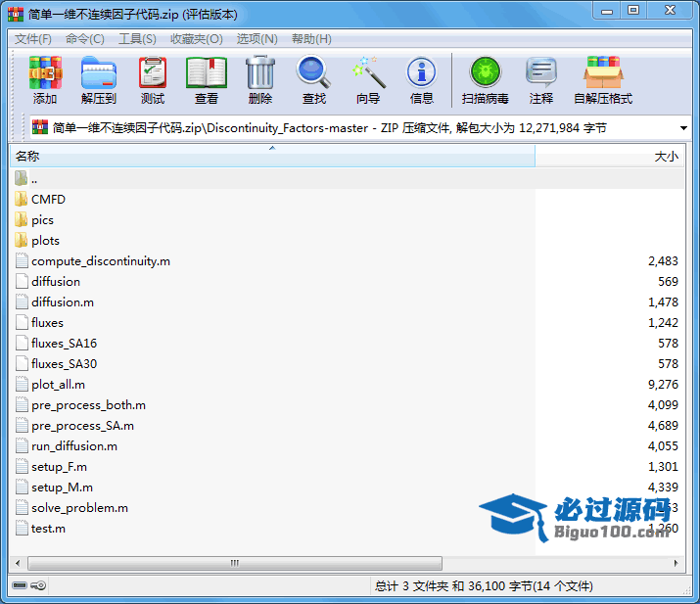Click the archive icon in address bar
This screenshot has height=604, width=700.
pos(40,127)
